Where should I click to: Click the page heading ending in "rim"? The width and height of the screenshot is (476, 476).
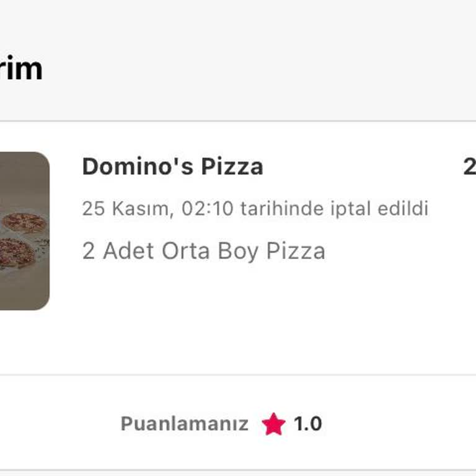[x=20, y=68]
